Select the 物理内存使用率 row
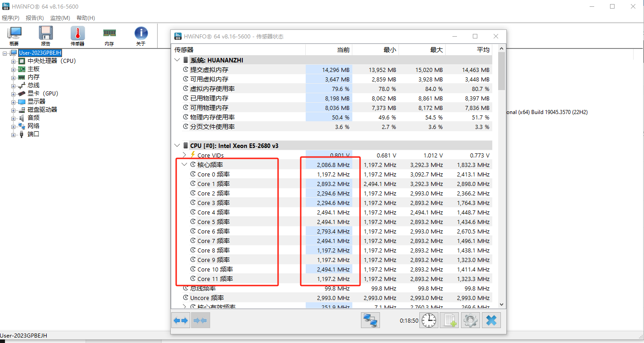644x343 pixels. pyautogui.click(x=332, y=117)
